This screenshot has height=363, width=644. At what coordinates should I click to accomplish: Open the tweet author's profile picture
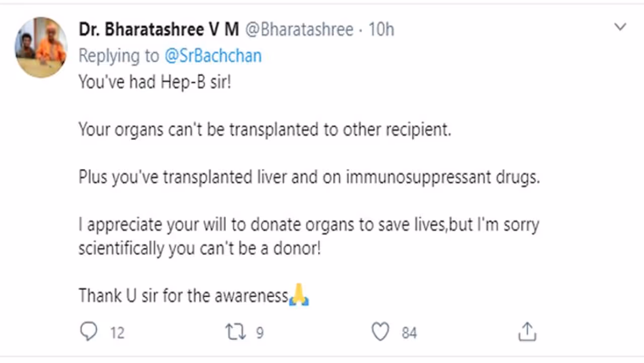(x=41, y=47)
